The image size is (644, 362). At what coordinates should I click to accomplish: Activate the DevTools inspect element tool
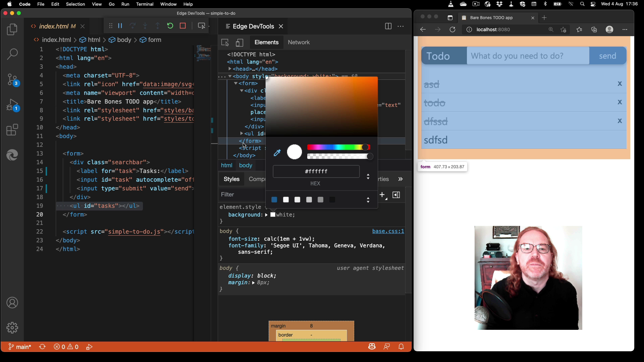(x=225, y=43)
